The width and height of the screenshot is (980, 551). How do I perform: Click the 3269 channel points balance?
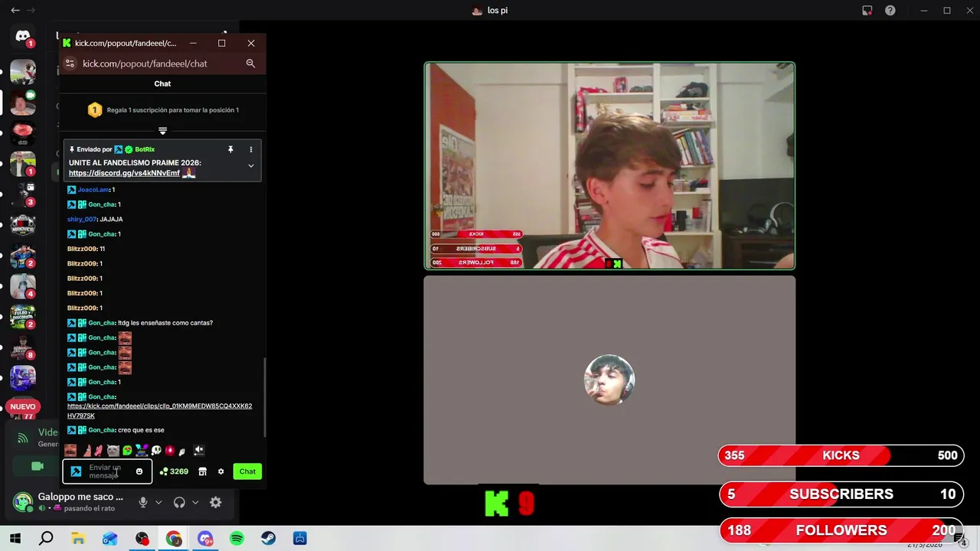pos(174,471)
